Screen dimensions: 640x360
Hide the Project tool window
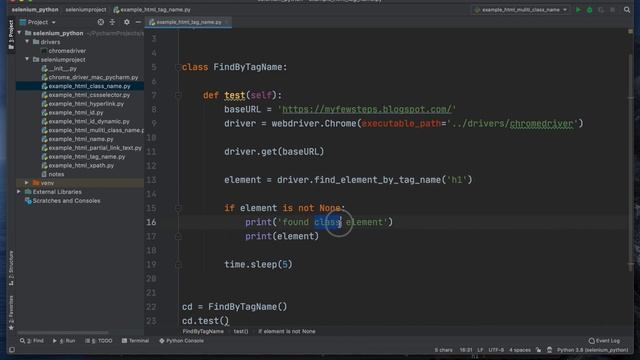pyautogui.click(x=138, y=22)
